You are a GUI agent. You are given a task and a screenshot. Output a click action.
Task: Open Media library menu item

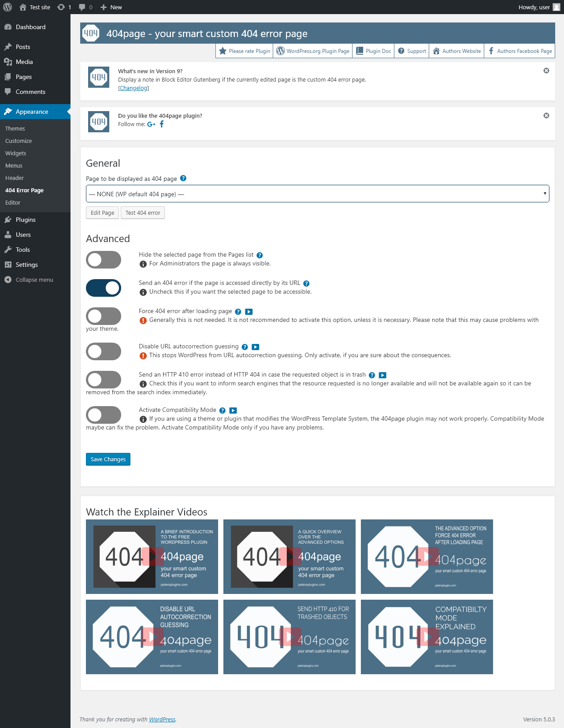tap(35, 62)
